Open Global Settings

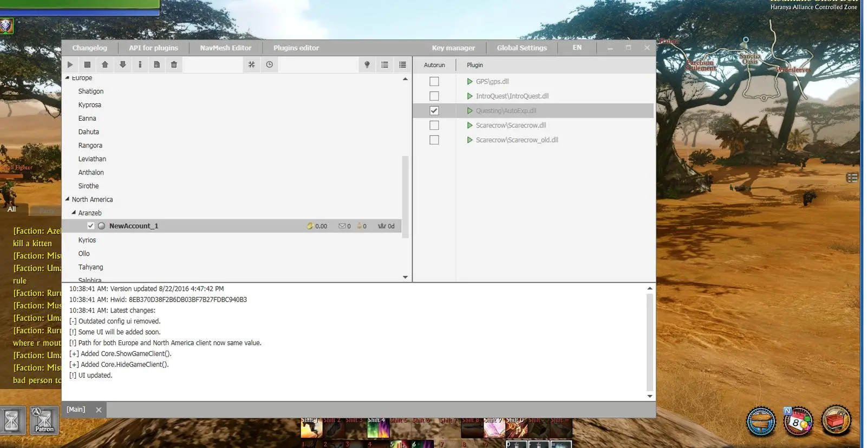pyautogui.click(x=521, y=48)
